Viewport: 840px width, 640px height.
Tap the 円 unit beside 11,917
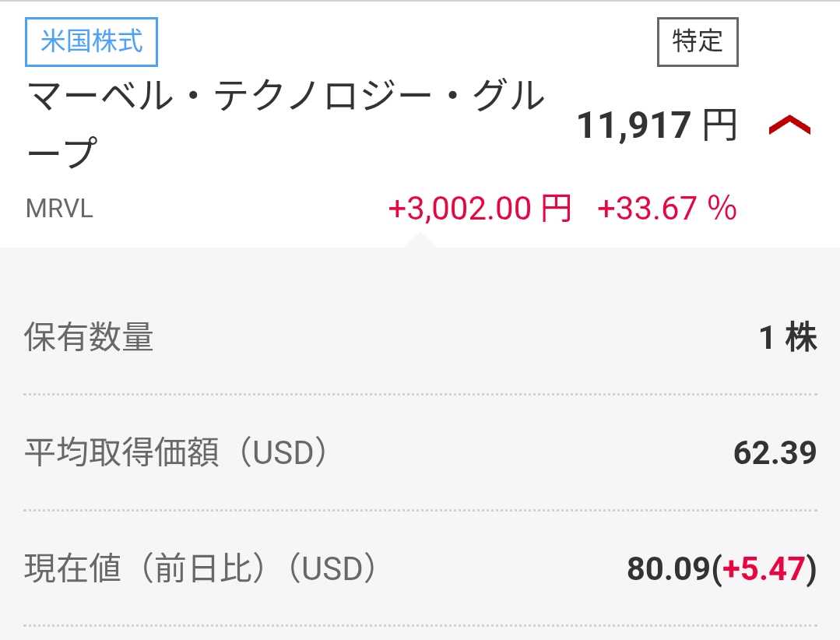pyautogui.click(x=719, y=125)
